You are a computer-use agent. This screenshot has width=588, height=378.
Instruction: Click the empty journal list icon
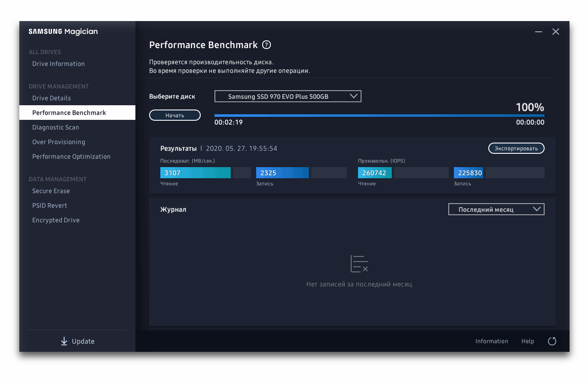pos(359,264)
